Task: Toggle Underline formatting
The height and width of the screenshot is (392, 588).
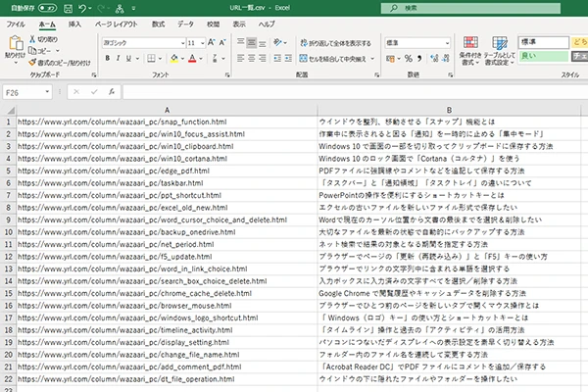Action: (128, 59)
